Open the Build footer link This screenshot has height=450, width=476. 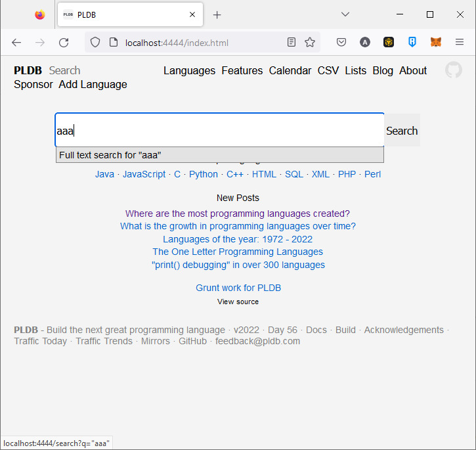tap(345, 330)
